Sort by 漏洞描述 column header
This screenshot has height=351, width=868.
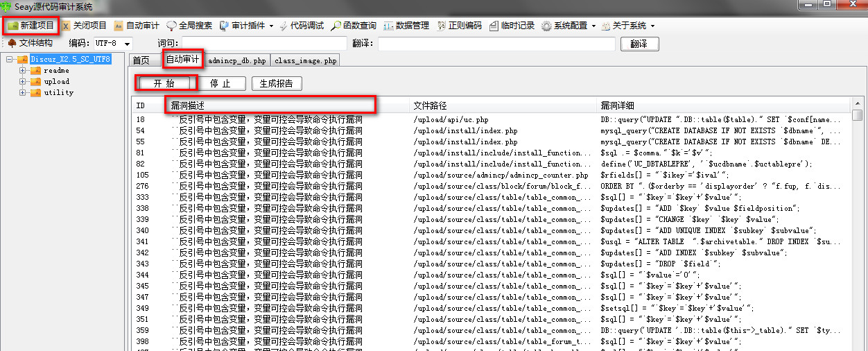[288, 105]
